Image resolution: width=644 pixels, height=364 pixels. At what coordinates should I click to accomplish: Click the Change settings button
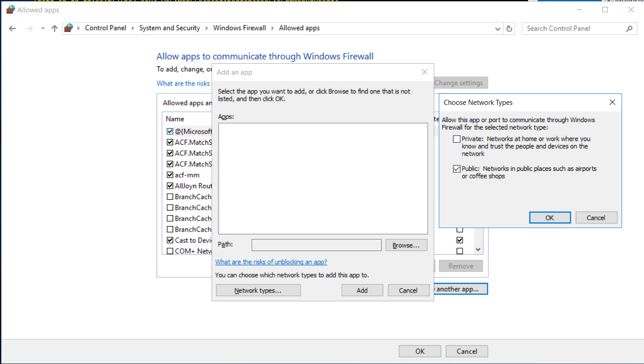pos(459,83)
